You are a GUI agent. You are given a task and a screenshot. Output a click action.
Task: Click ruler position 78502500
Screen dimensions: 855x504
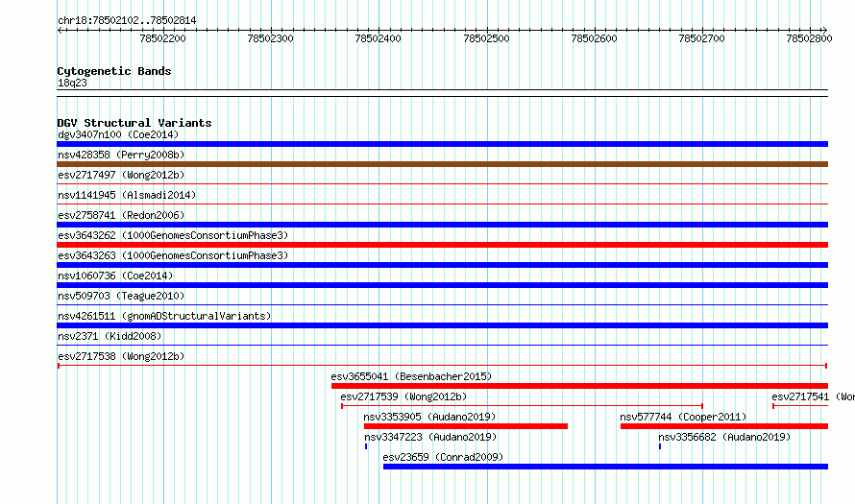point(486,38)
